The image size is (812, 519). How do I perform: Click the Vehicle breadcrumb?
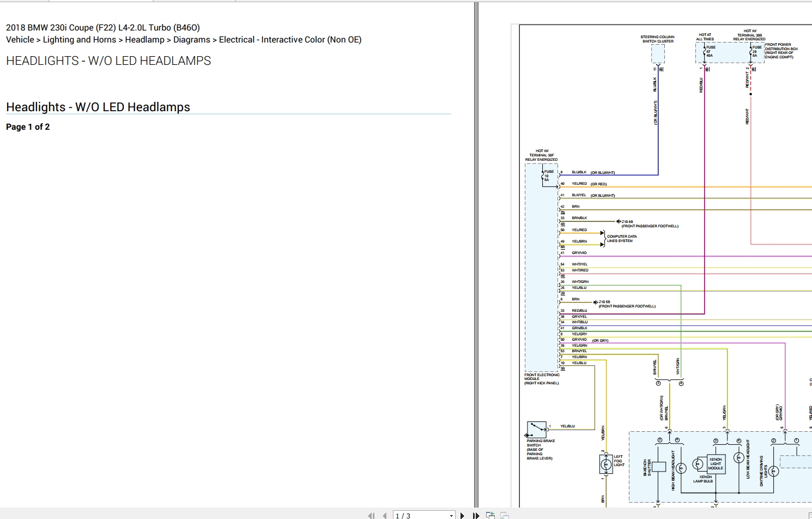[x=20, y=40]
